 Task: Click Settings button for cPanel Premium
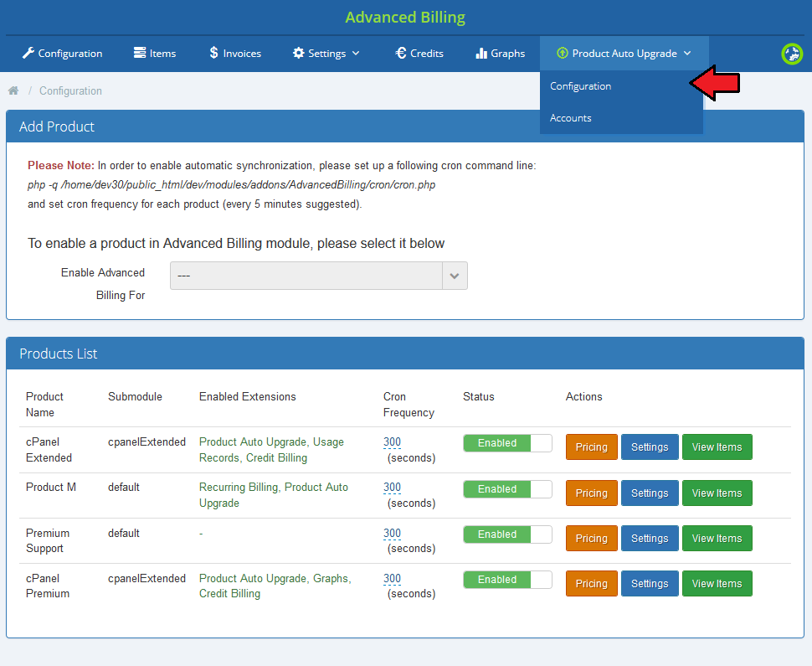coord(650,584)
